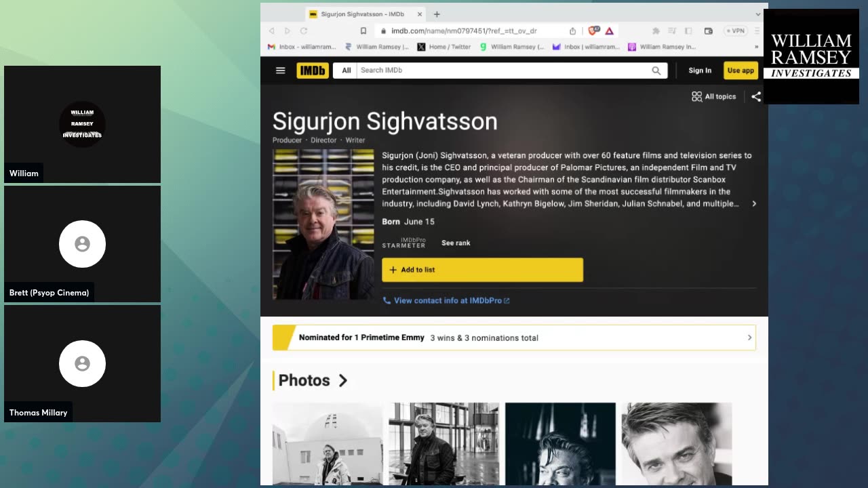Open the extensions puzzle icon
The image size is (868, 488).
(656, 31)
